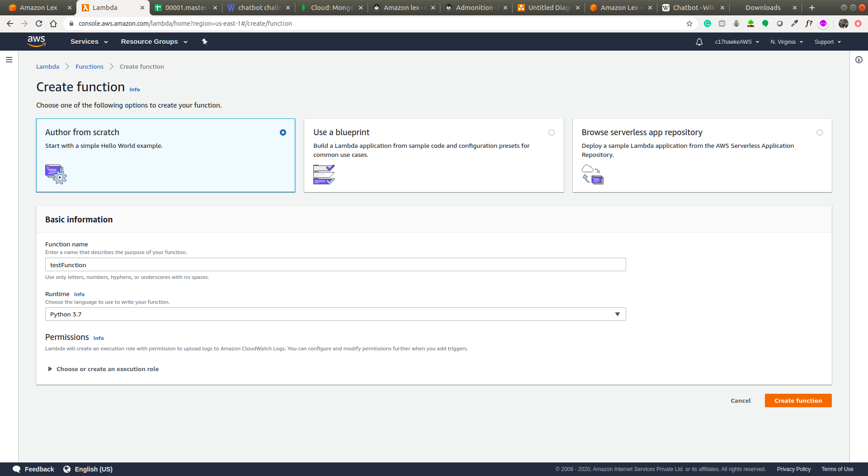The width and height of the screenshot is (868, 476).
Task: Click the Feedback text button
Action: coord(39,469)
